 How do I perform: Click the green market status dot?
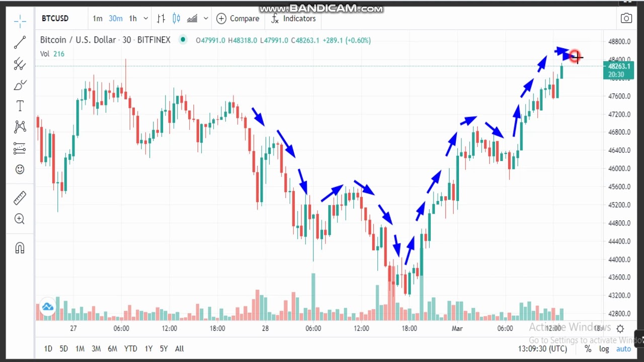pyautogui.click(x=183, y=40)
